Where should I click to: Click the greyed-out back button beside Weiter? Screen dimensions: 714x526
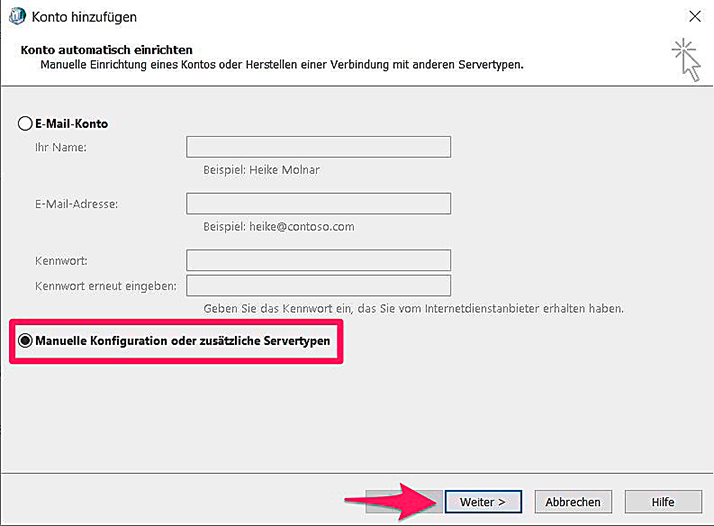point(403,502)
